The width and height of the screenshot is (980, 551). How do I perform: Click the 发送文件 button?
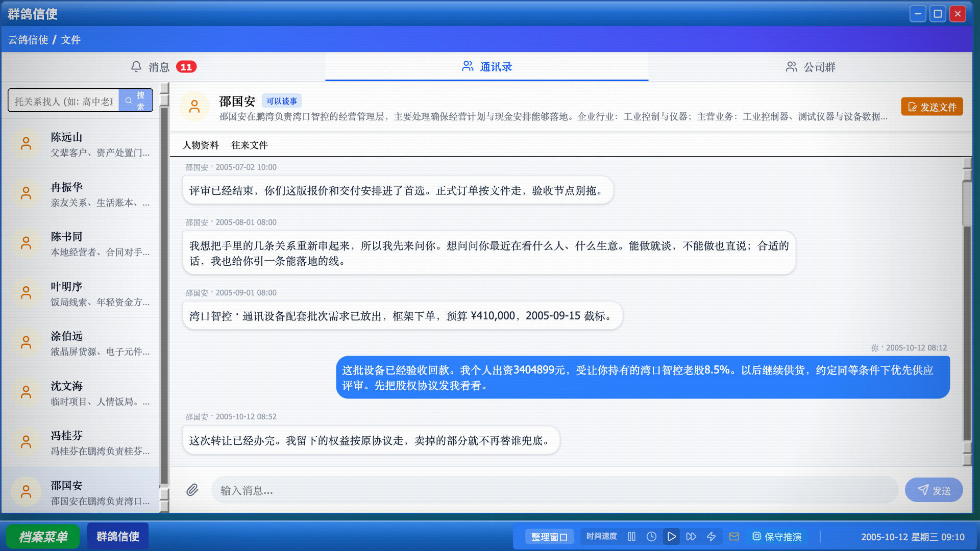click(x=932, y=107)
